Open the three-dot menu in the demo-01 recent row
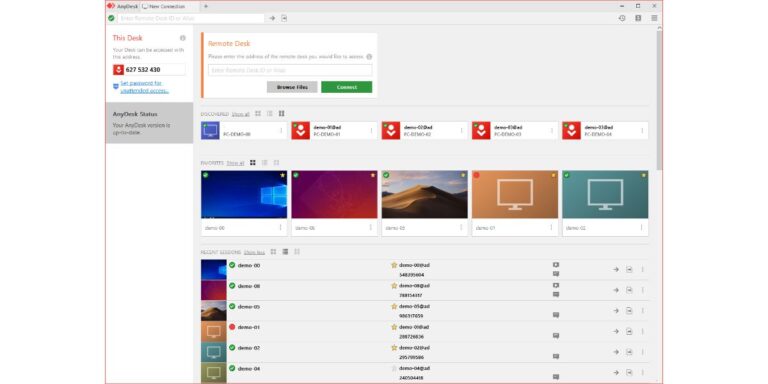This screenshot has height=384, width=768. [x=643, y=331]
